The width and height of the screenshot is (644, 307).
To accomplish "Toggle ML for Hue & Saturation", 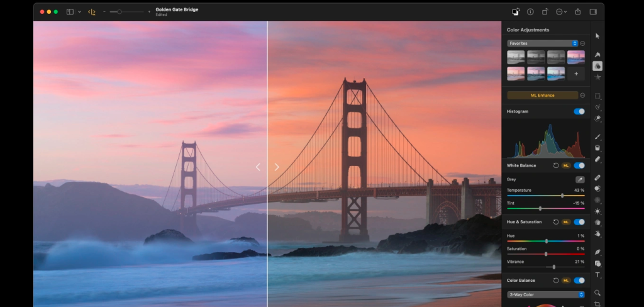I will (566, 222).
